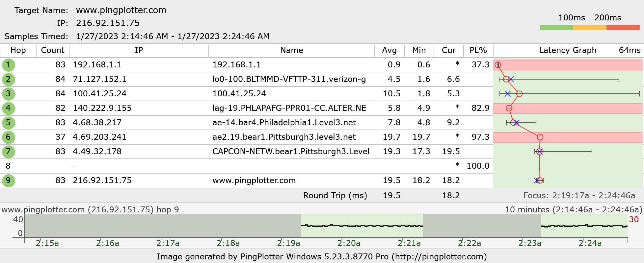Select IP cell 216.92.151.75 in hop 9 row
Image resolution: width=644 pixels, height=263 pixels.
click(102, 180)
